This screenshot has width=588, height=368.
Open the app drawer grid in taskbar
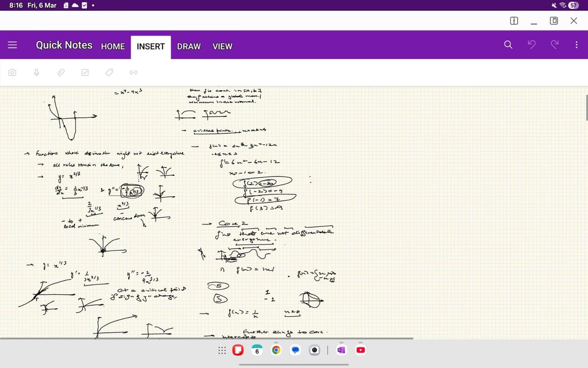click(x=222, y=350)
